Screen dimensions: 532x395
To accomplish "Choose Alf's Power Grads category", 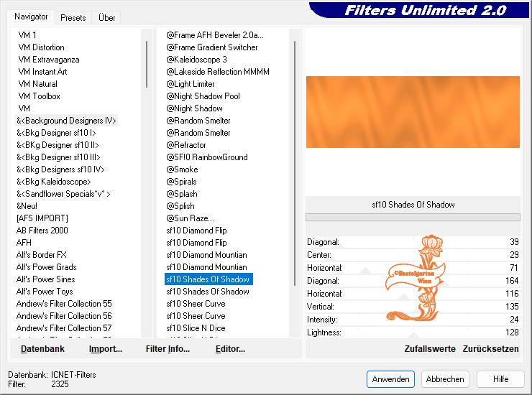I will (x=47, y=267).
